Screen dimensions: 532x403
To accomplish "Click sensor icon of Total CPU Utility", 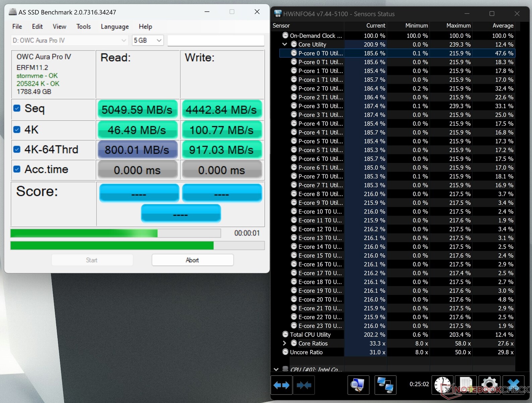I will pos(285,334).
